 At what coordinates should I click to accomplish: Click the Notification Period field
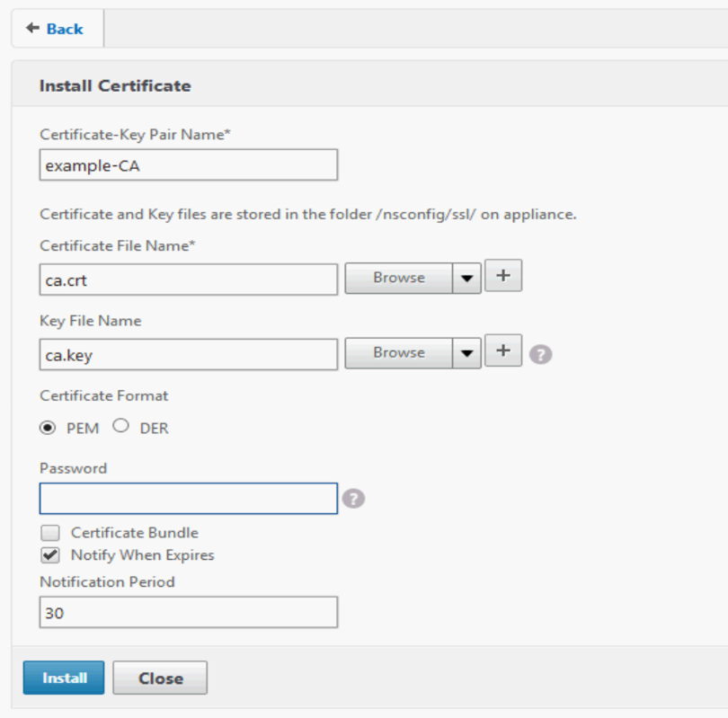[189, 612]
